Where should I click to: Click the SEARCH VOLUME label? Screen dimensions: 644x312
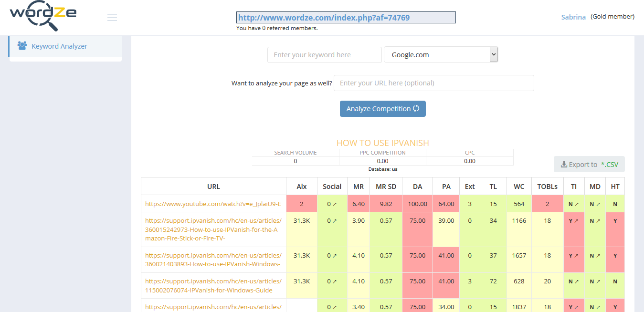pos(296,153)
